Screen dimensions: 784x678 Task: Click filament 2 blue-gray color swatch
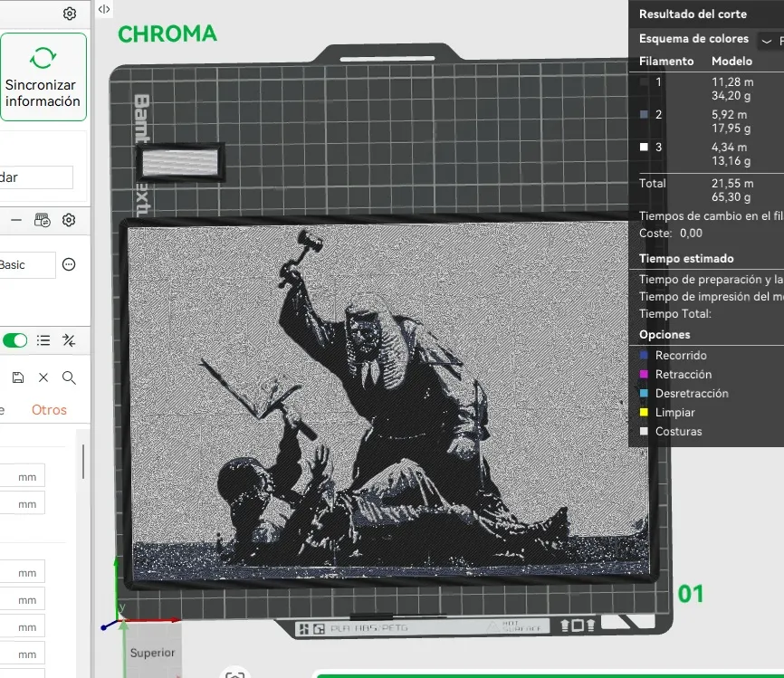pyautogui.click(x=644, y=114)
